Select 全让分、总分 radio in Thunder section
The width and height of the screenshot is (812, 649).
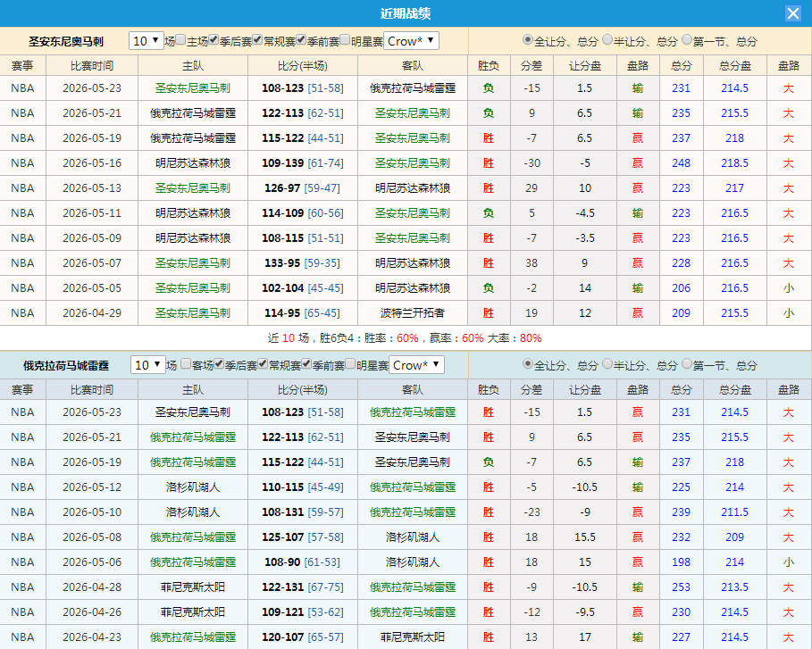point(528,364)
